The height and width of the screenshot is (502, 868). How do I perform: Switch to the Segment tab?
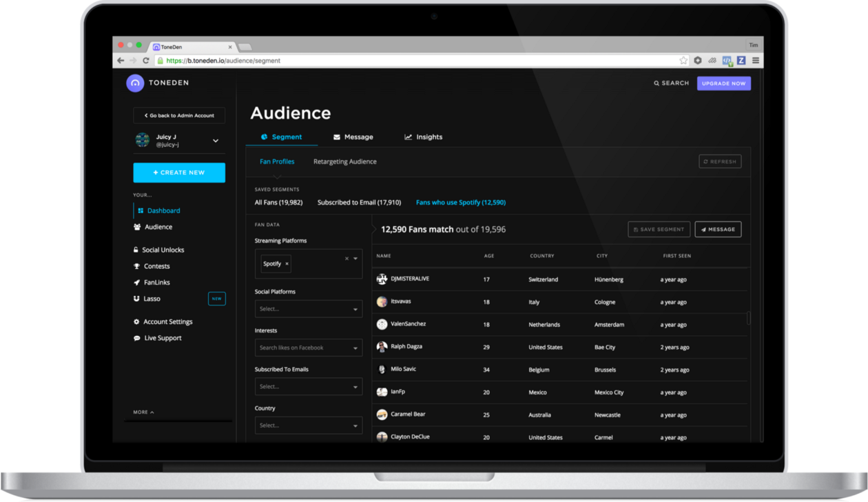click(x=282, y=137)
